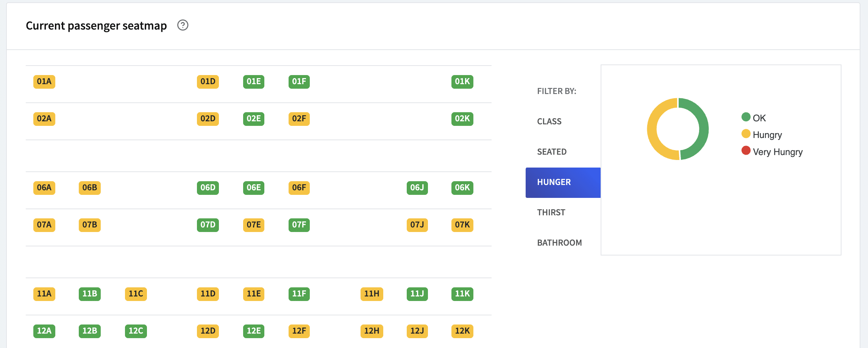Choose seat 07F badge
This screenshot has height=348, width=868.
pos(299,225)
